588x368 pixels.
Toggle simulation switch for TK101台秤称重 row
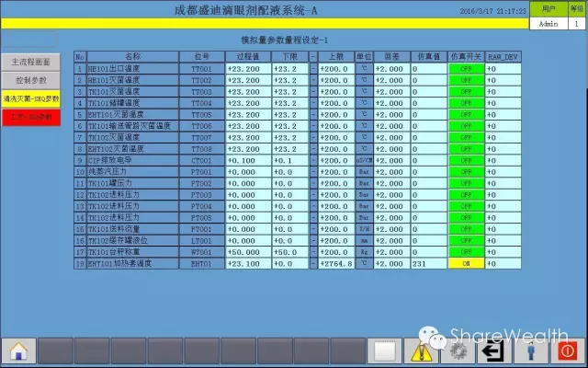coord(466,251)
